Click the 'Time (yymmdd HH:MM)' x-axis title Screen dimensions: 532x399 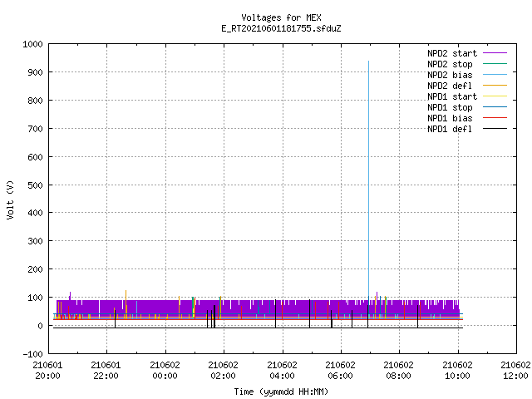click(281, 392)
